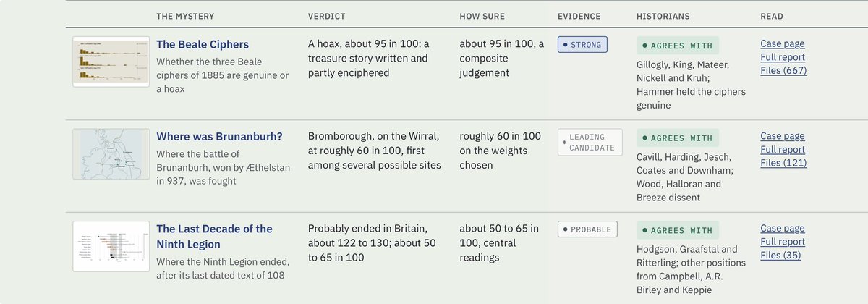
Task: Click Brunanburh row AGREES WITH badge
Action: pyautogui.click(x=678, y=138)
